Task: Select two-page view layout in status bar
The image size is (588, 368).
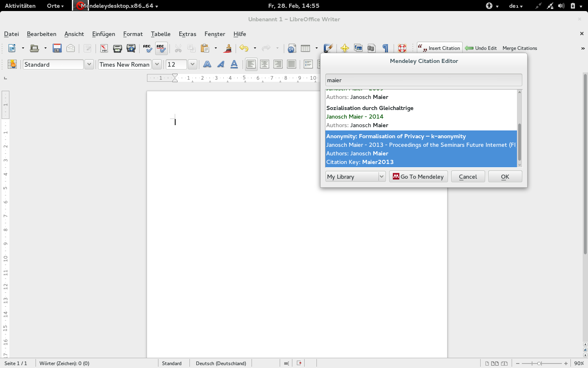Action: point(495,363)
